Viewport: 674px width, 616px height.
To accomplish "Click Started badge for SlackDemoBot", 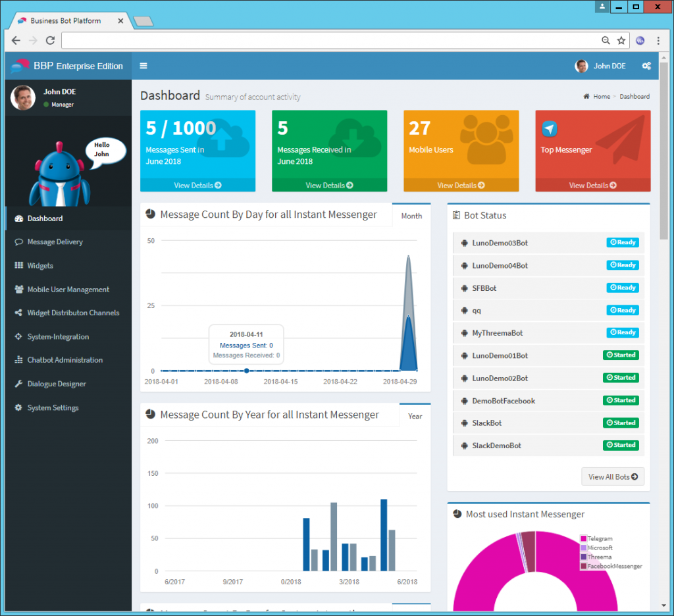I will [x=621, y=445].
